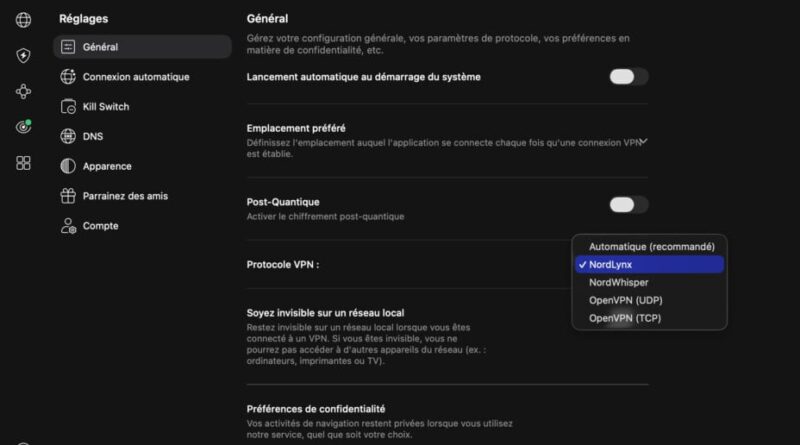Choose NordWhisper protocol option
The image size is (800, 445).
coord(649,282)
